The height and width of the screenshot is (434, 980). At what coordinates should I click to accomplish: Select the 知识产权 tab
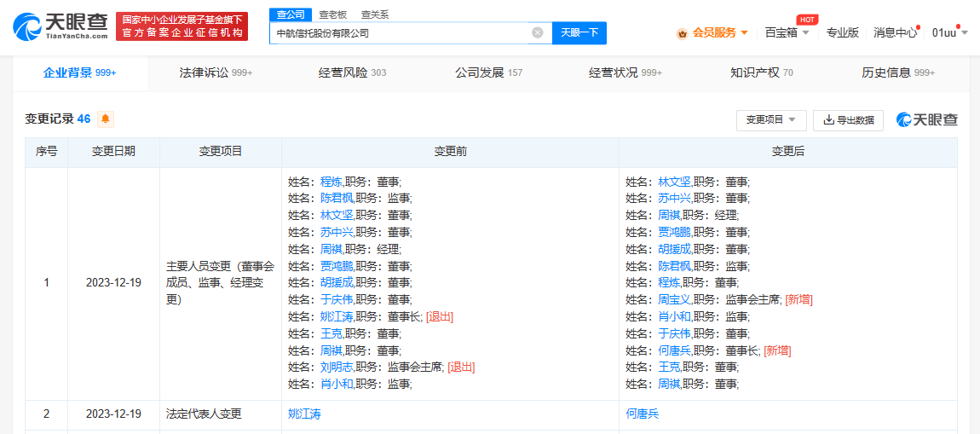[761, 72]
